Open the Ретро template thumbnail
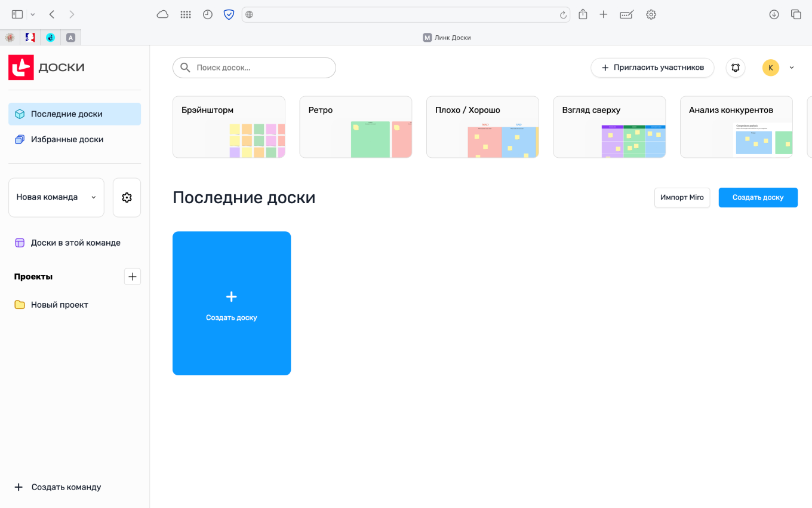 (x=355, y=127)
